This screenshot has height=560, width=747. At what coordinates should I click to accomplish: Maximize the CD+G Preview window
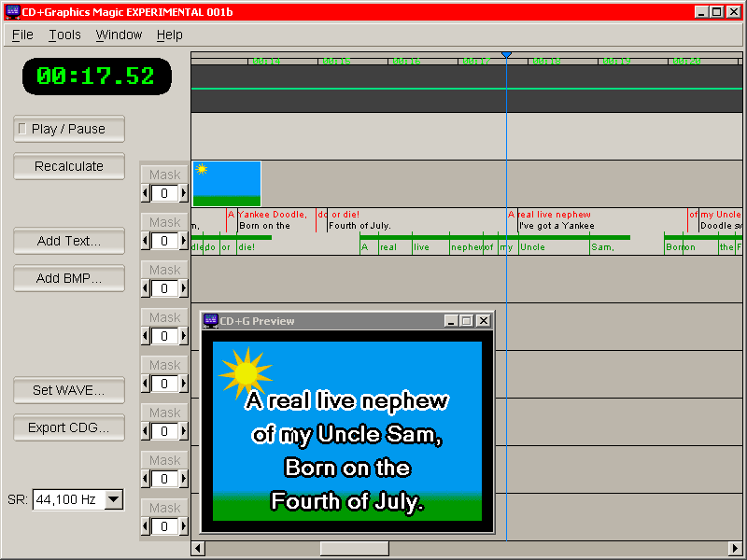click(x=466, y=321)
